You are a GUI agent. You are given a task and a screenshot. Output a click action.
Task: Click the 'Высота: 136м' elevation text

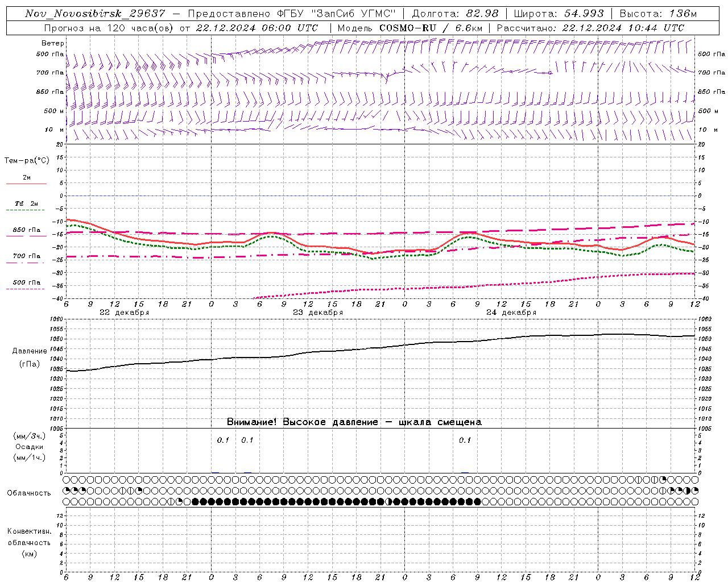(x=657, y=14)
